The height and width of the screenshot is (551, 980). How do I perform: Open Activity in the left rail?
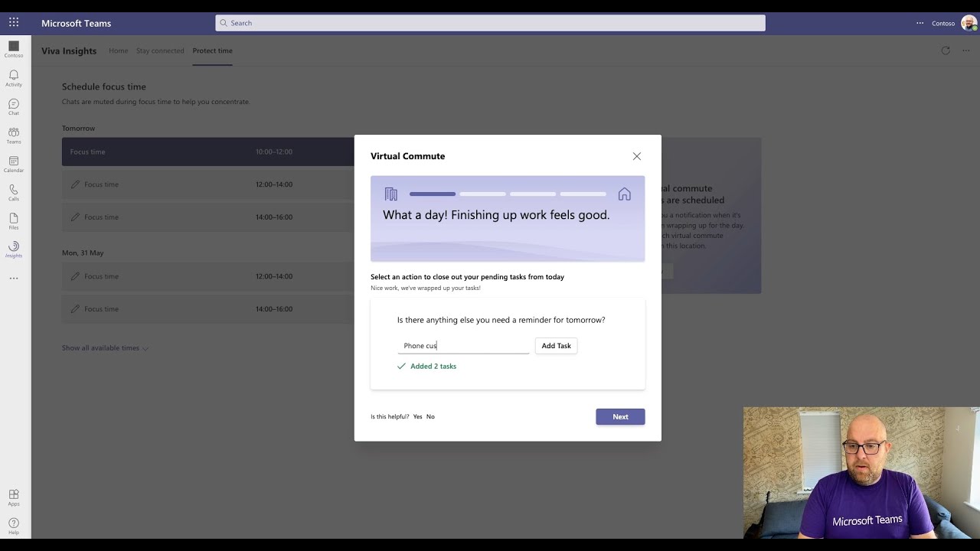pos(14,78)
